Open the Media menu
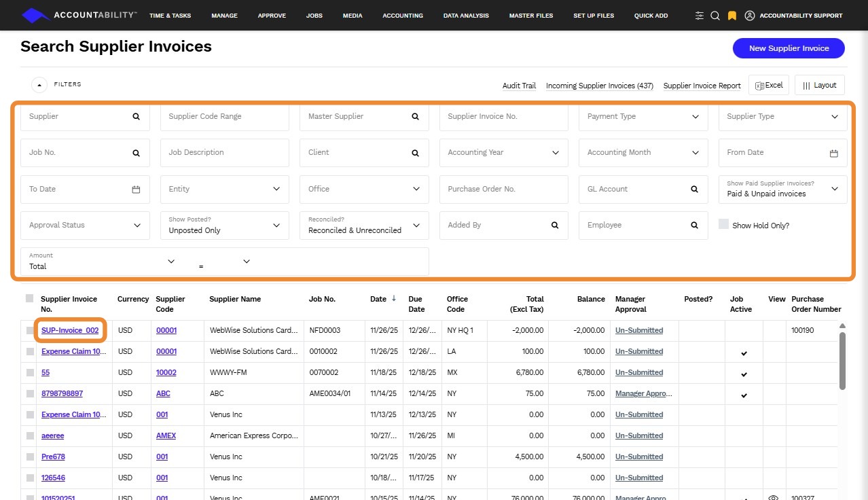 tap(352, 16)
